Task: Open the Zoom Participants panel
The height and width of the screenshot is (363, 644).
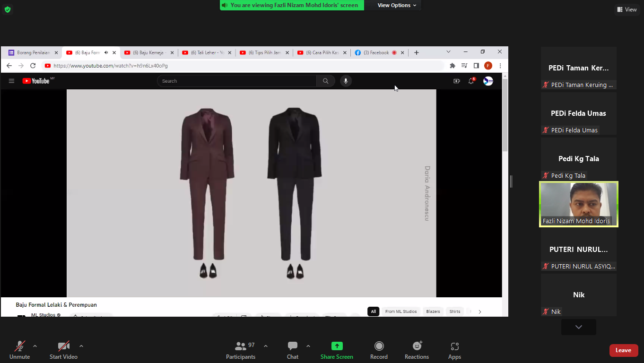Action: [241, 350]
